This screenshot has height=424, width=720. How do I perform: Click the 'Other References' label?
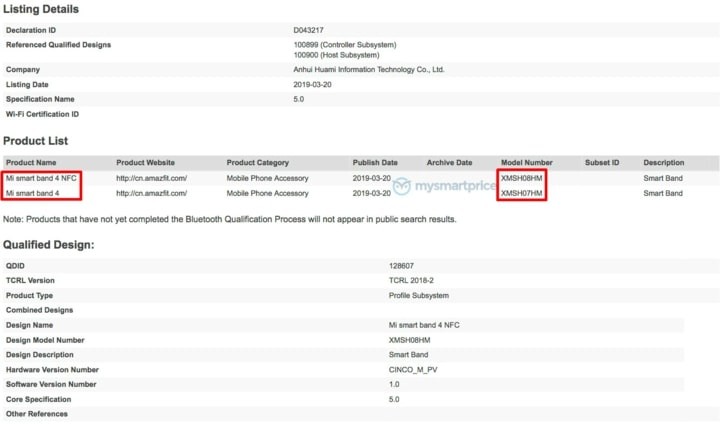[37, 414]
